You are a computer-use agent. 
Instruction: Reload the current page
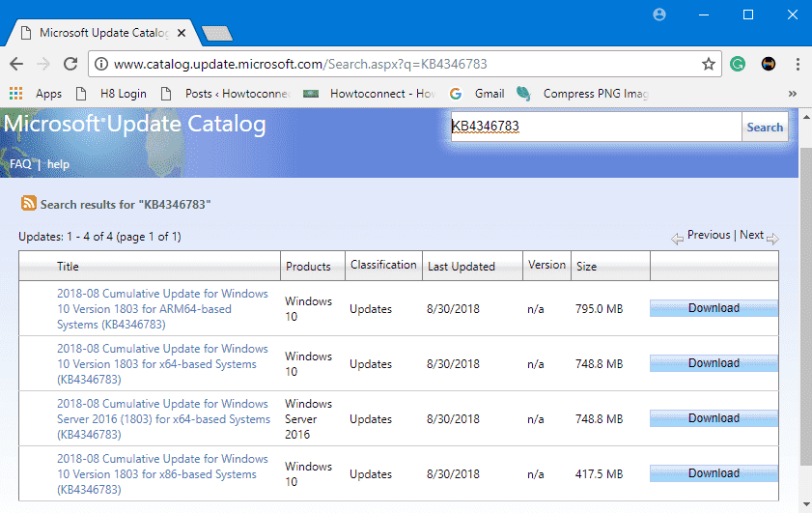click(x=70, y=65)
